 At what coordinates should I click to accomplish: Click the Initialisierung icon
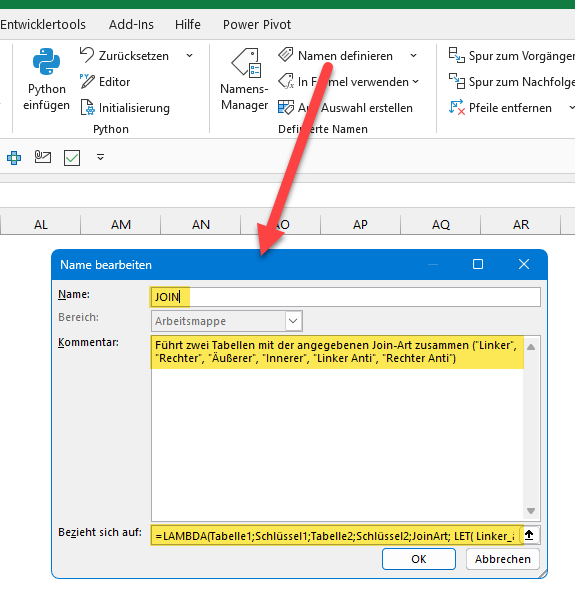87,107
